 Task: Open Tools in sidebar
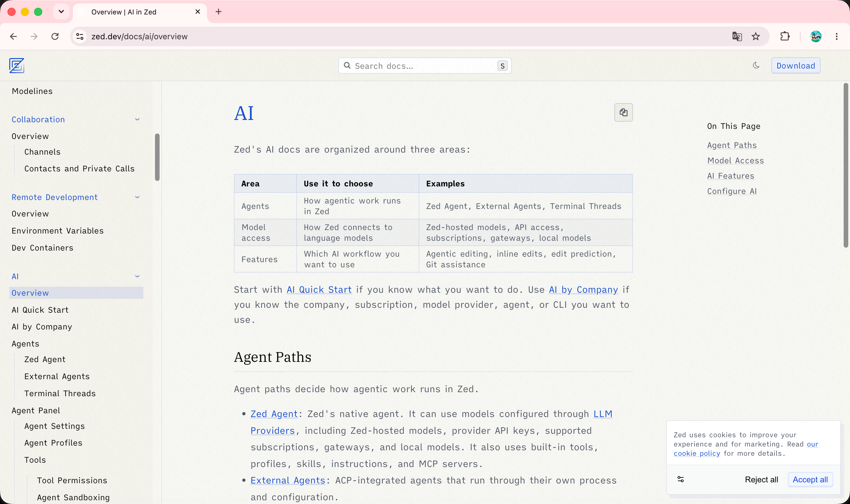(x=35, y=460)
